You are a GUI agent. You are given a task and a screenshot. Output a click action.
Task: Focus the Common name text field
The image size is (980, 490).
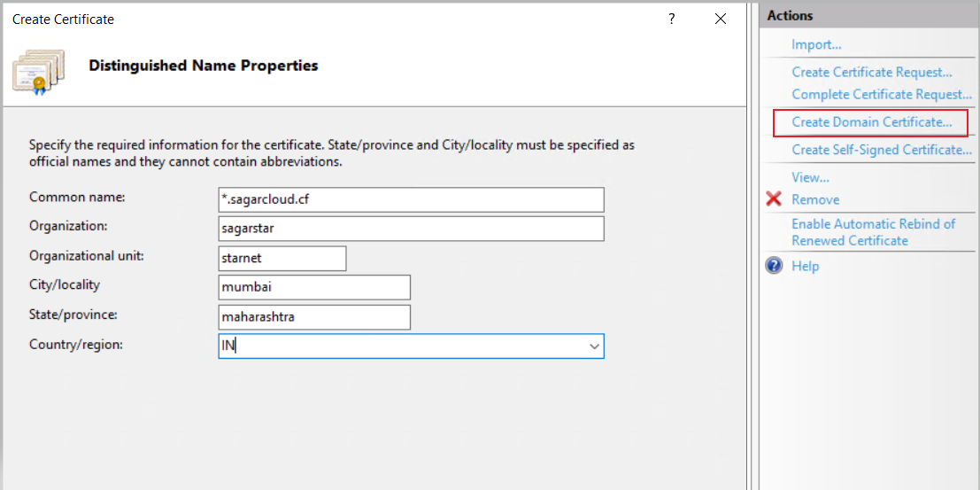pos(411,199)
